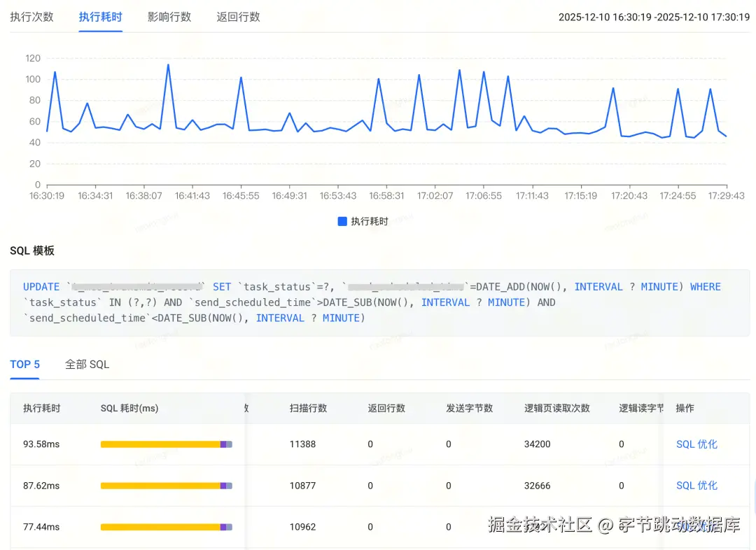Click the 16:30:19 x-axis time label

pyautogui.click(x=47, y=196)
